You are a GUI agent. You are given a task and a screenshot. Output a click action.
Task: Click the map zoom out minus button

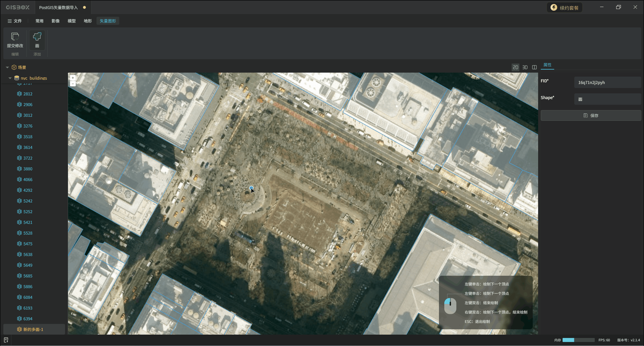click(x=73, y=84)
